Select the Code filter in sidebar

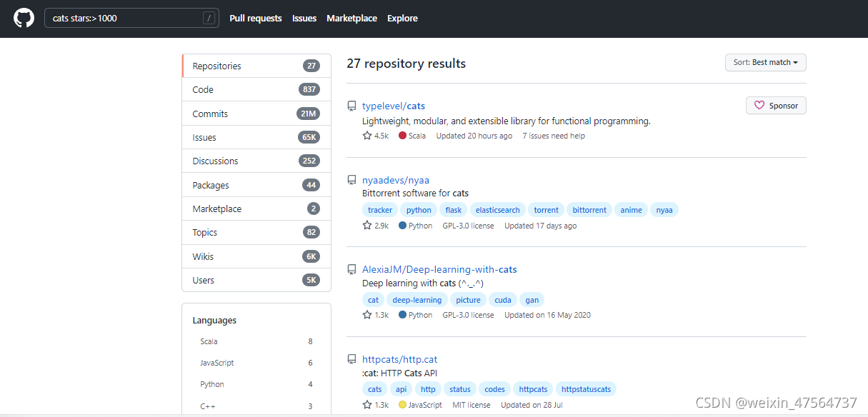[256, 89]
